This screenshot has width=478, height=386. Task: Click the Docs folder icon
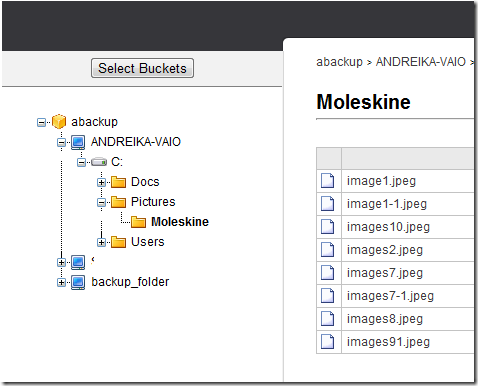coord(118,182)
